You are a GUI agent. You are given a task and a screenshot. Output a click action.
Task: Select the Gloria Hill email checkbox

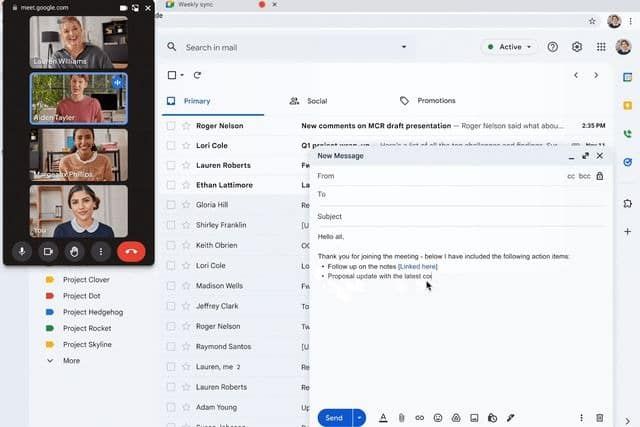point(171,204)
